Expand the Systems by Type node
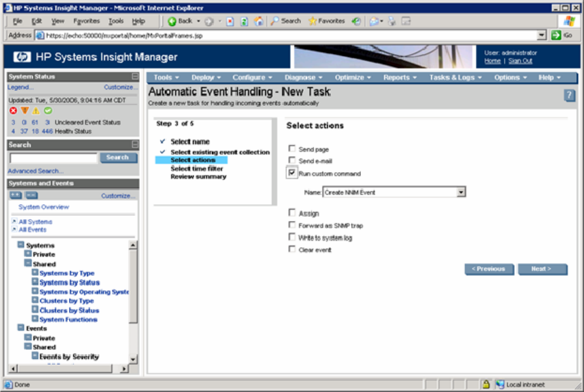 pyautogui.click(x=35, y=272)
